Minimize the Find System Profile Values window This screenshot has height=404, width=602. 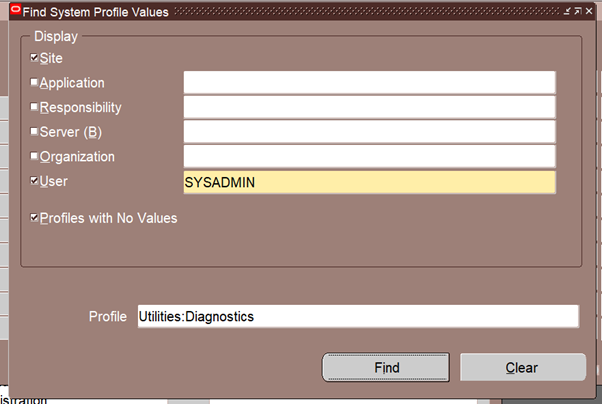tap(568, 12)
